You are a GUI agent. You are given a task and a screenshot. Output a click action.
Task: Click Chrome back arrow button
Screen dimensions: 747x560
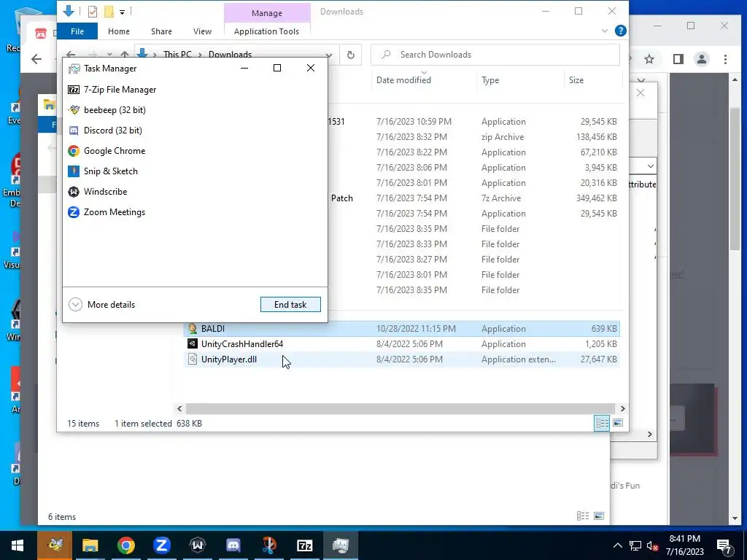point(36,59)
